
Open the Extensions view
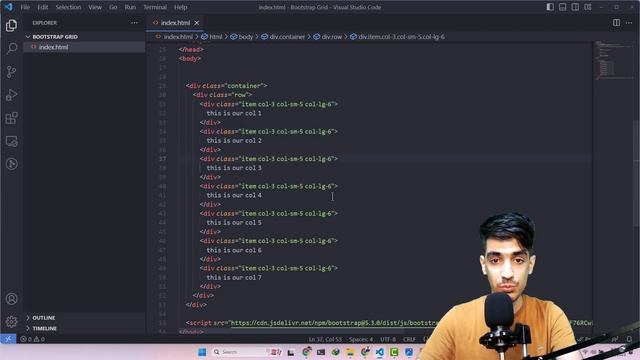click(11, 118)
